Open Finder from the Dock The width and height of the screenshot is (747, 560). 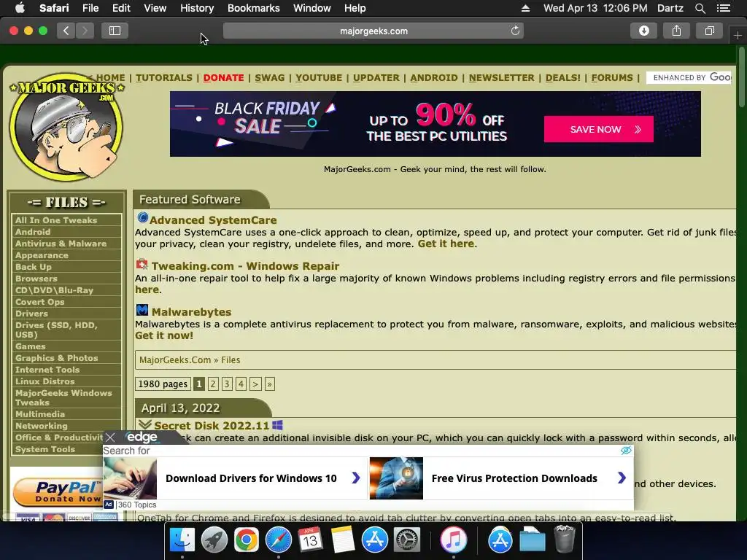click(182, 540)
